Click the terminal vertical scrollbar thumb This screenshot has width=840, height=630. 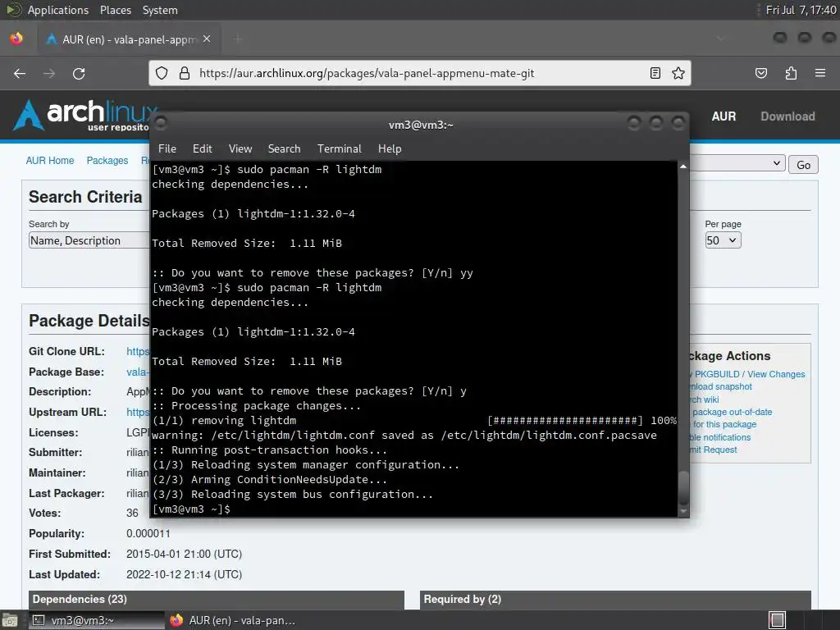click(683, 488)
